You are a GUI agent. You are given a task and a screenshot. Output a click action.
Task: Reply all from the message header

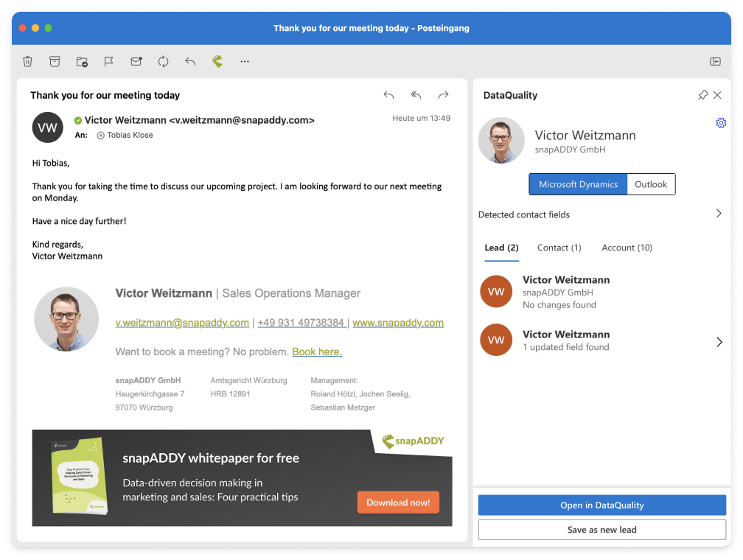click(416, 95)
